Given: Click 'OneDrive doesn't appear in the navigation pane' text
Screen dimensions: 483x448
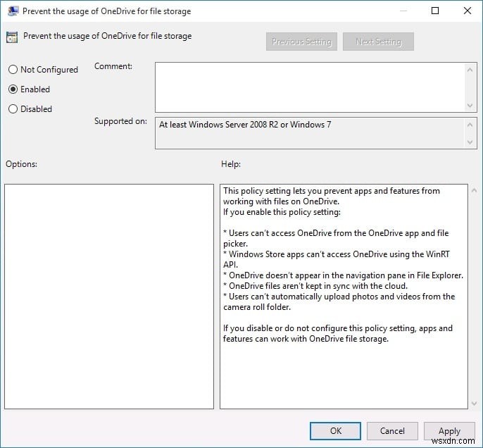Looking at the screenshot, I should click(343, 275).
